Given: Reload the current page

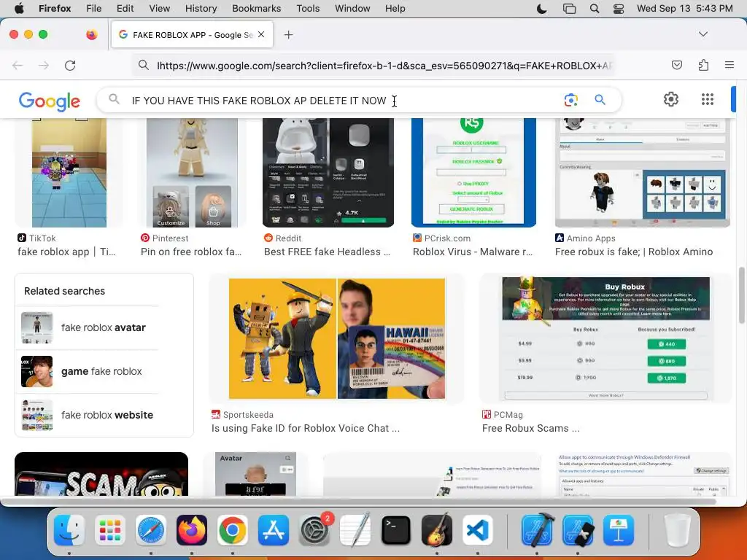Looking at the screenshot, I should click(x=70, y=65).
